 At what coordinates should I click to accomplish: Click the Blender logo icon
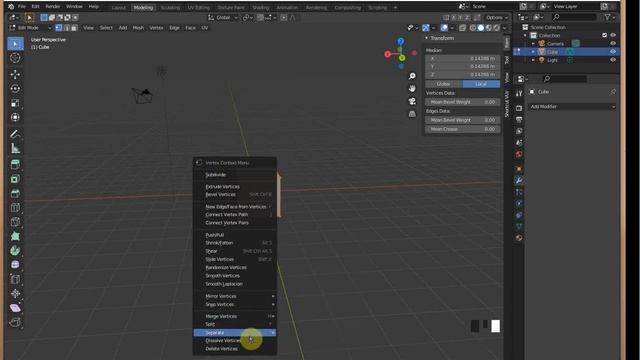pyautogui.click(x=11, y=7)
